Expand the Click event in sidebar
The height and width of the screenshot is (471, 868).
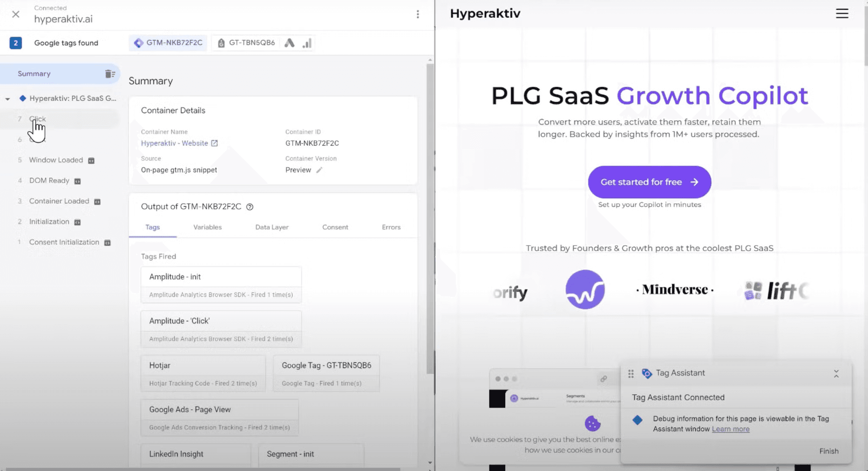click(37, 119)
